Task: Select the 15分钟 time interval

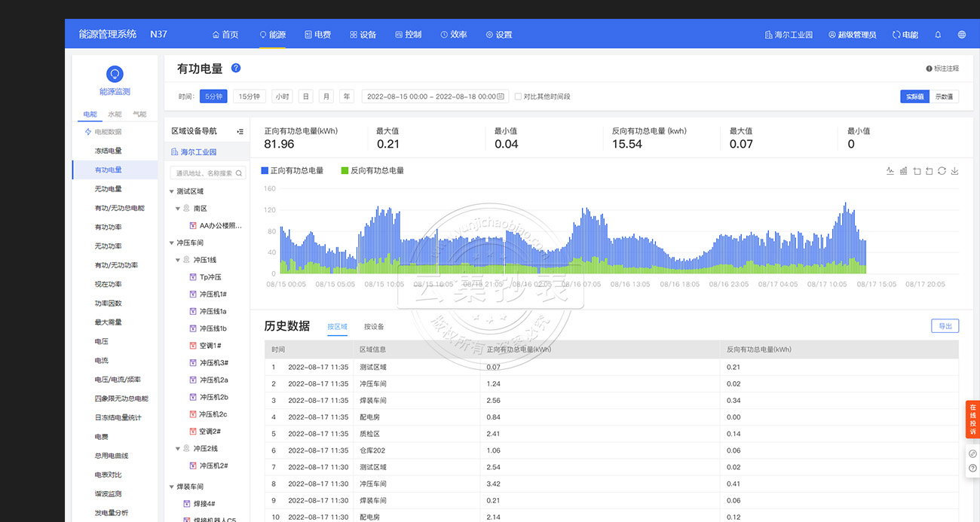Action: click(249, 96)
